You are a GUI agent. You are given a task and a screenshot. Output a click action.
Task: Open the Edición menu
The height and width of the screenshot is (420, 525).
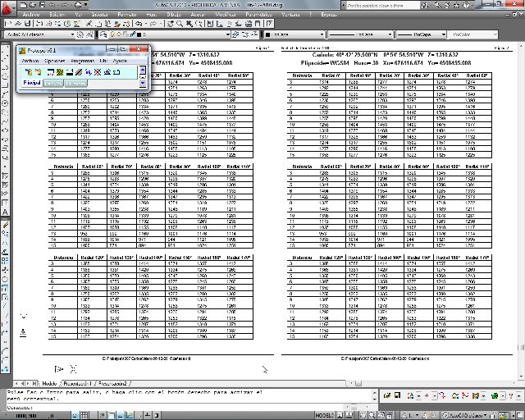pos(57,15)
